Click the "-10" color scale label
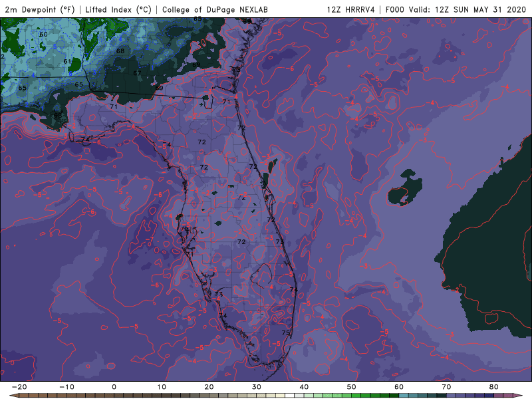Image resolution: width=532 pixels, height=399 pixels. pos(66,387)
